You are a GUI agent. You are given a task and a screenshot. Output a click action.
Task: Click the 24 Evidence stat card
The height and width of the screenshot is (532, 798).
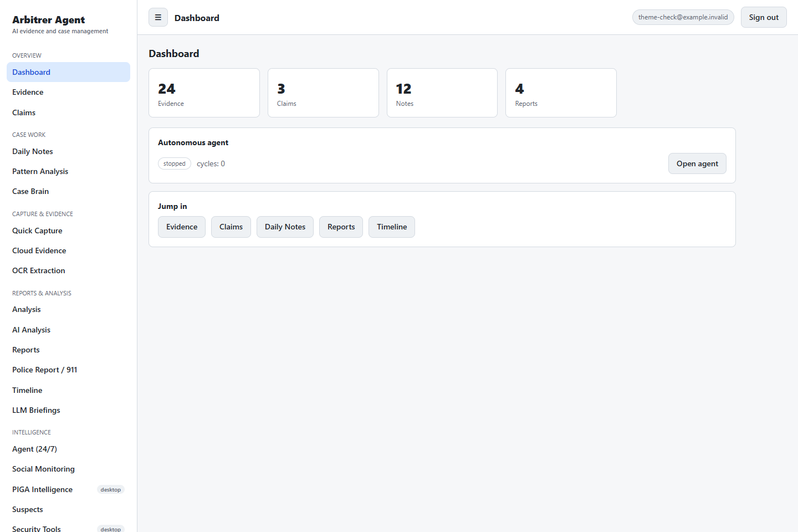click(x=204, y=93)
